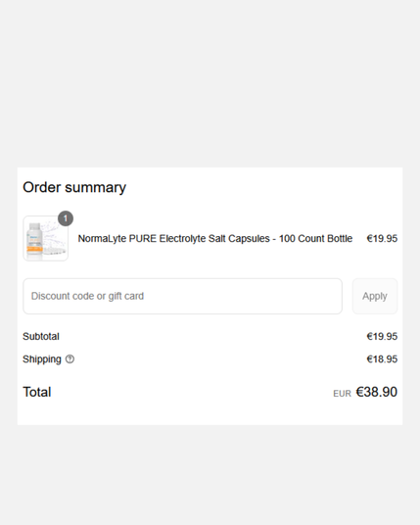Select the Subtotal amount €19.95
The width and height of the screenshot is (420, 525).
[382, 336]
